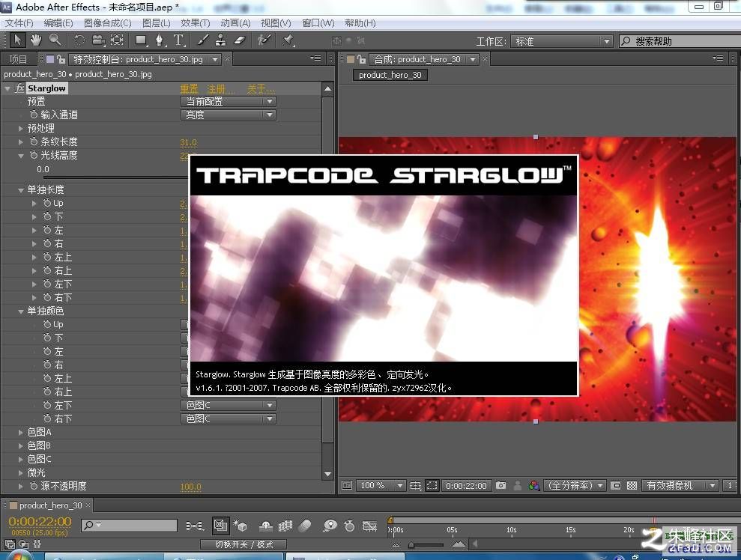The width and height of the screenshot is (741, 560).
Task: Switch to the 项目 panel tab
Action: click(19, 59)
